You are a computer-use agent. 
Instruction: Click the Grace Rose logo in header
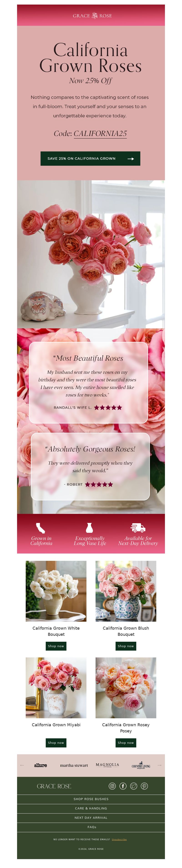92,15
